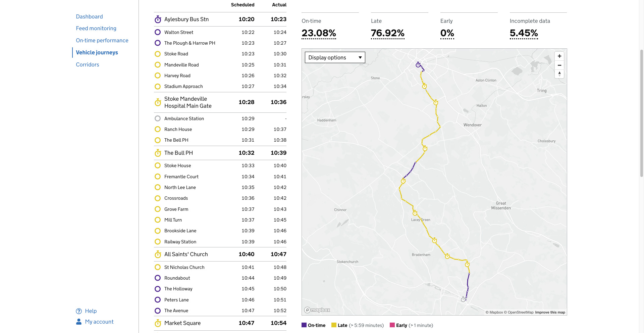This screenshot has height=333, width=644.
Task: Reset map bearing using the compass icon
Action: [x=559, y=74]
